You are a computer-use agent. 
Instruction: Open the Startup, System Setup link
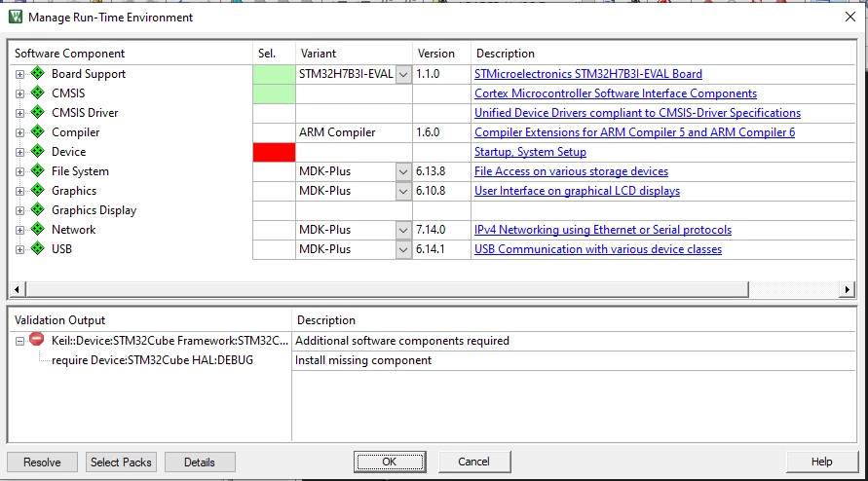(530, 152)
